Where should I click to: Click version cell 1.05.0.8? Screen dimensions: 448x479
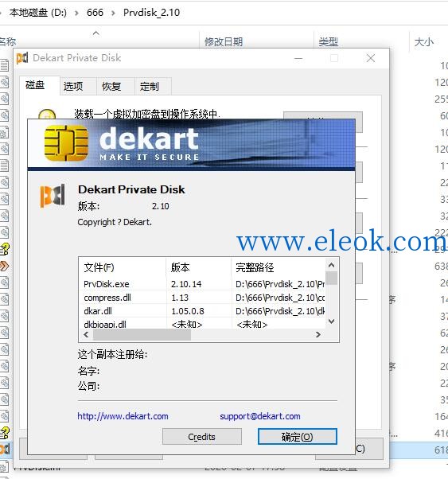coord(187,311)
